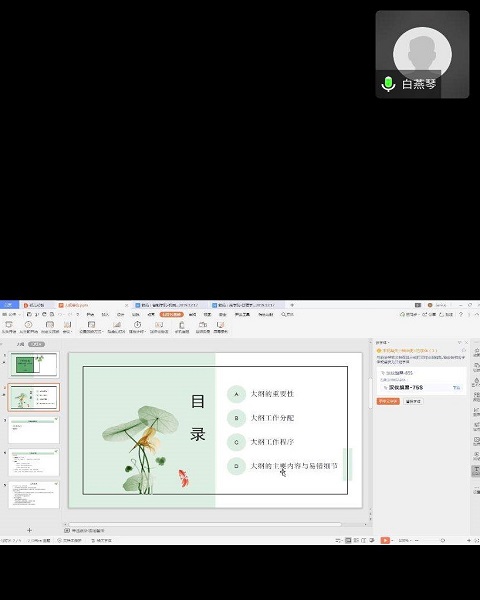Start slideshow from the current slide
480x600 pixels.
click(x=28, y=327)
